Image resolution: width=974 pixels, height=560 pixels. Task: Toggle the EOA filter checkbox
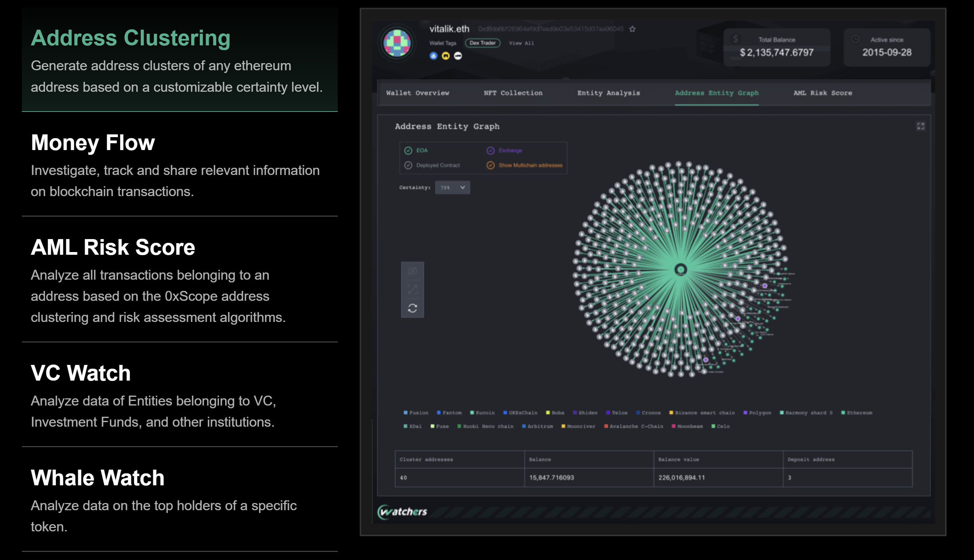(408, 151)
